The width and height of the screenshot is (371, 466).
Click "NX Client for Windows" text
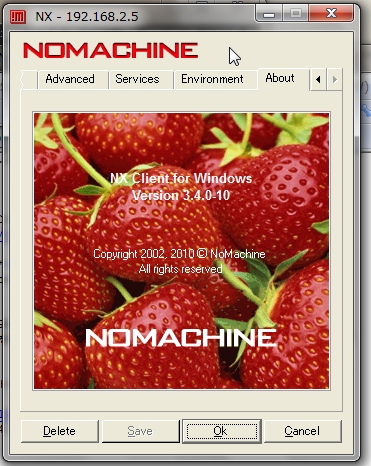pos(181,178)
